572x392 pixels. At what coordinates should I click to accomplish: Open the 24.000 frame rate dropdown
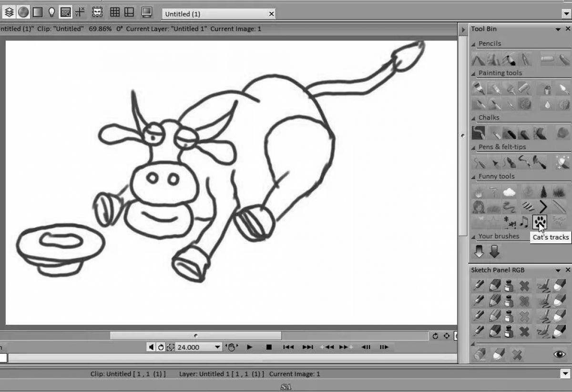(x=217, y=347)
